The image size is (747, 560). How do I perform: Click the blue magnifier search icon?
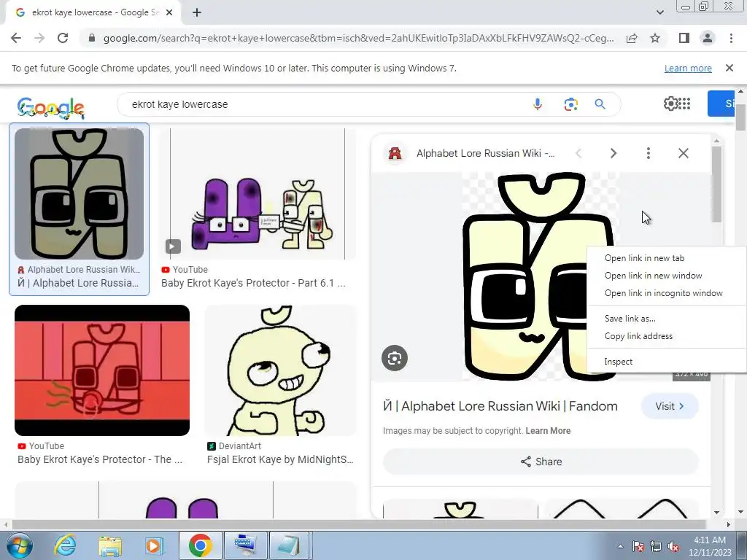pyautogui.click(x=600, y=104)
